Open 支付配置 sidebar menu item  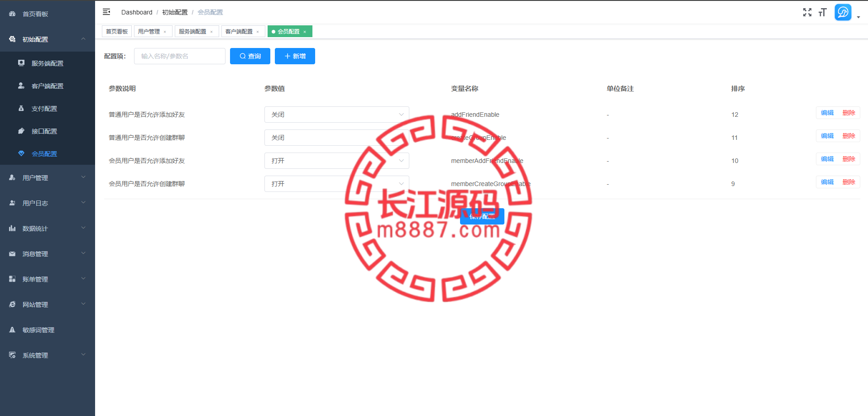(48, 108)
